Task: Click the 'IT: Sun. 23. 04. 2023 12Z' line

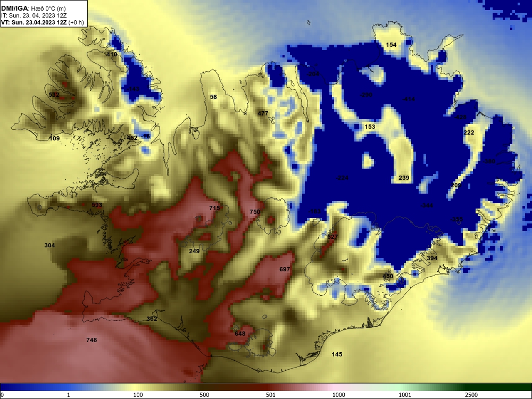Action: tap(34, 15)
